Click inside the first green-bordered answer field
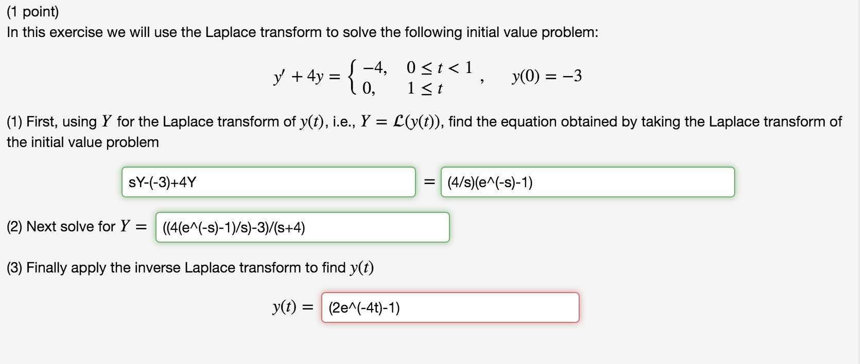The image size is (868, 364). (x=268, y=181)
